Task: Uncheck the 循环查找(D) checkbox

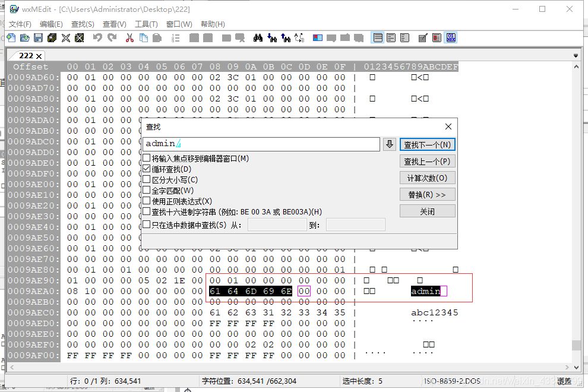Action: (147, 169)
